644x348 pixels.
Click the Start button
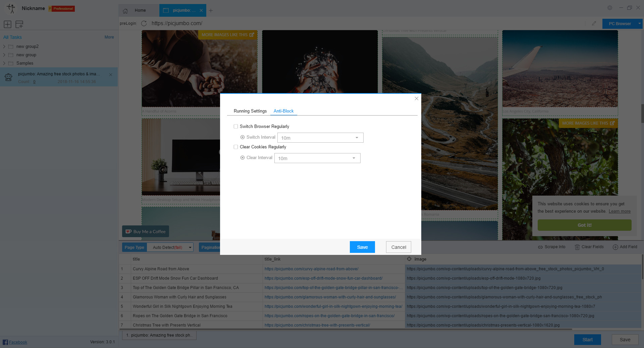(587, 340)
